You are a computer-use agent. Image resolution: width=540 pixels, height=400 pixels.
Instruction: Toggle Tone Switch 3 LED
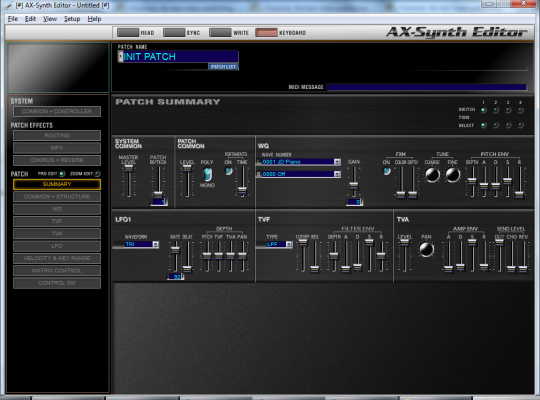pyautogui.click(x=508, y=110)
